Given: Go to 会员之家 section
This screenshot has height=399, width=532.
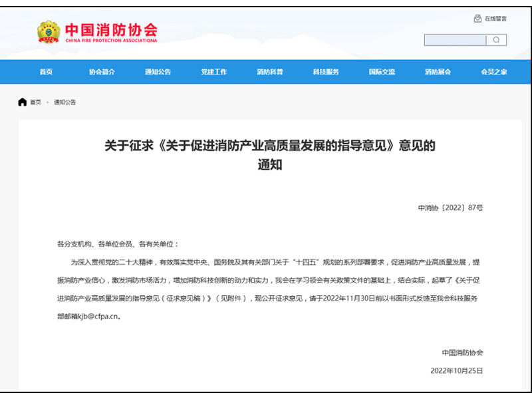Looking at the screenshot, I should coord(493,72).
